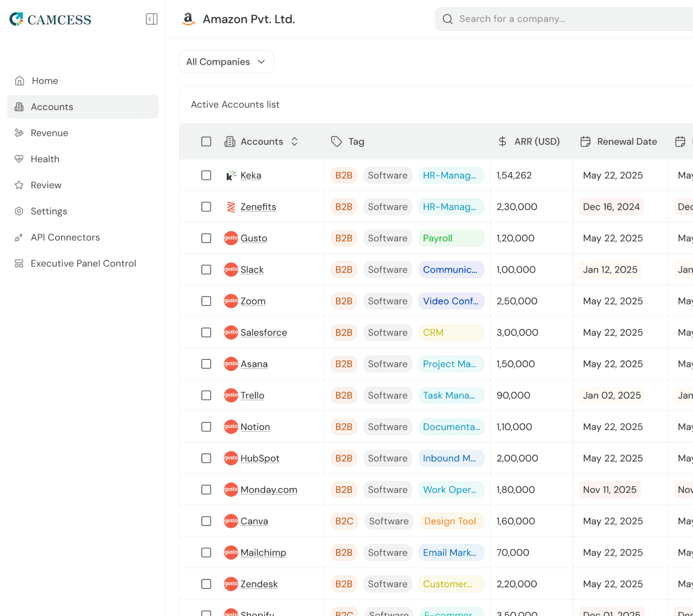
Task: Open the Slack account link
Action: pyautogui.click(x=252, y=270)
